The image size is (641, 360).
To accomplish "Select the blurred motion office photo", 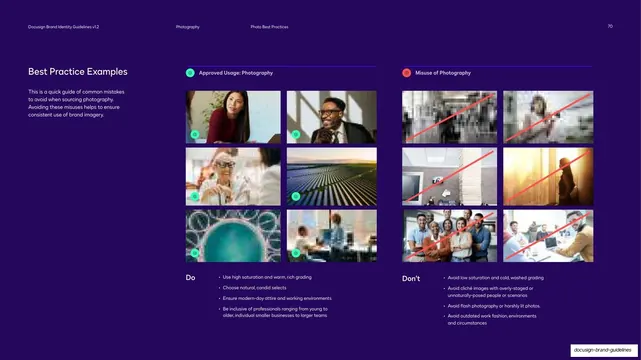I will point(332,236).
